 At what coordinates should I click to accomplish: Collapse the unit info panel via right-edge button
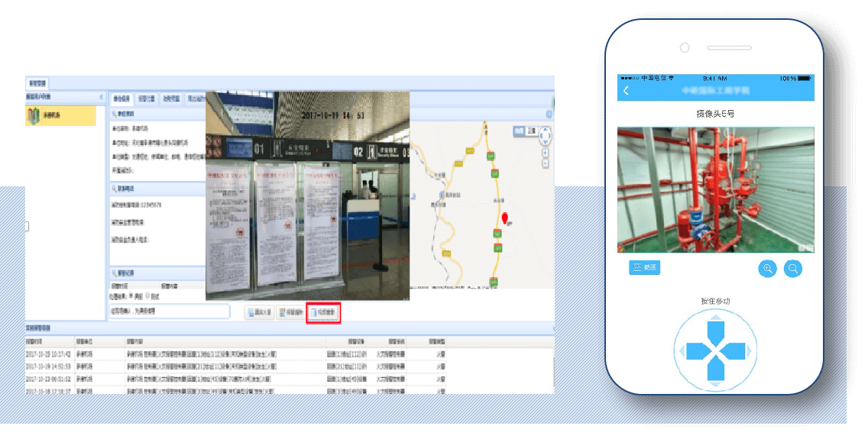point(549,114)
